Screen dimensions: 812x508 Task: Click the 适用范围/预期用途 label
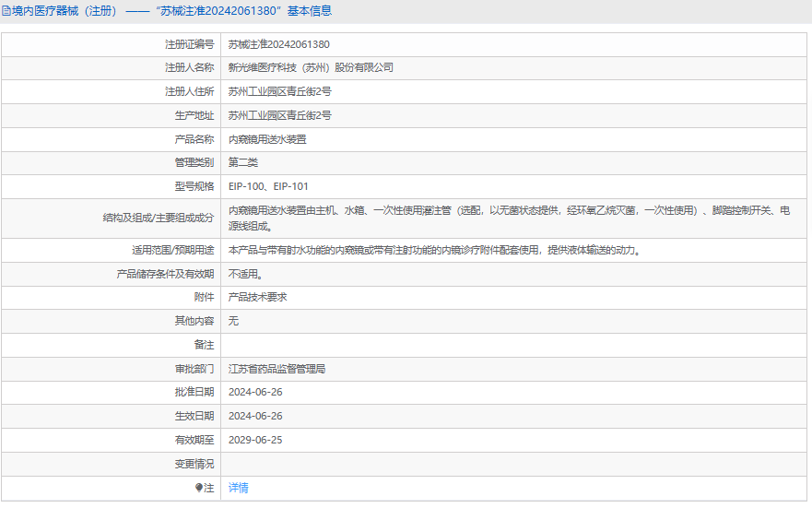(x=173, y=250)
